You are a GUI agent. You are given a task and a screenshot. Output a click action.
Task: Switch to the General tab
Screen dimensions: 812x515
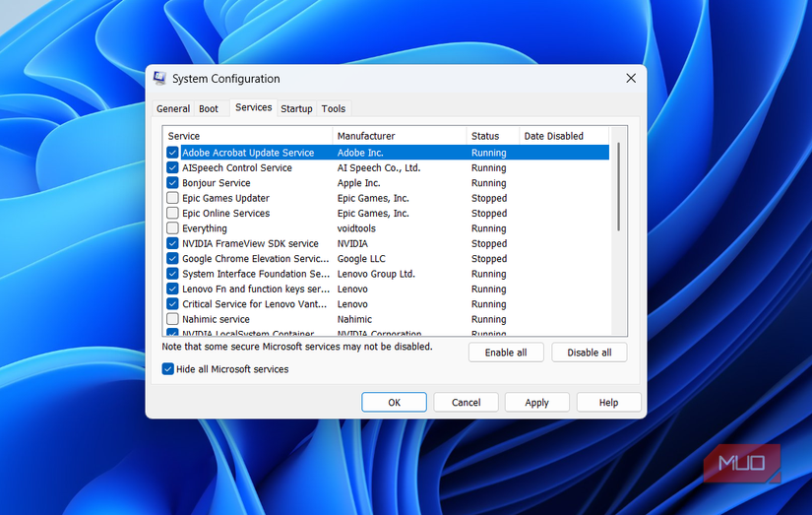(x=173, y=108)
